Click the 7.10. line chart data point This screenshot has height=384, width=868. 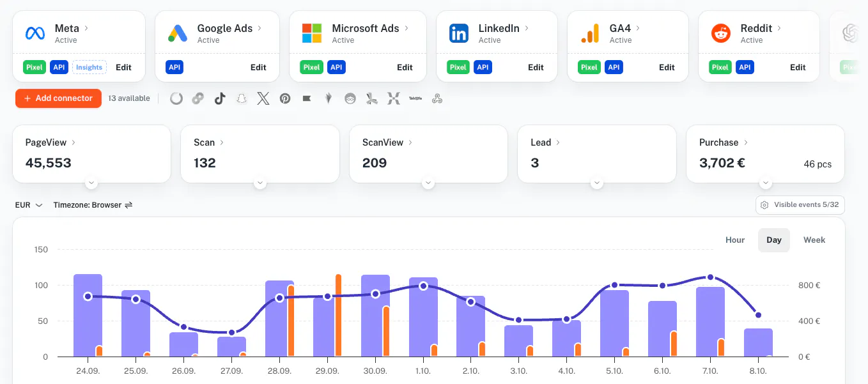click(710, 277)
